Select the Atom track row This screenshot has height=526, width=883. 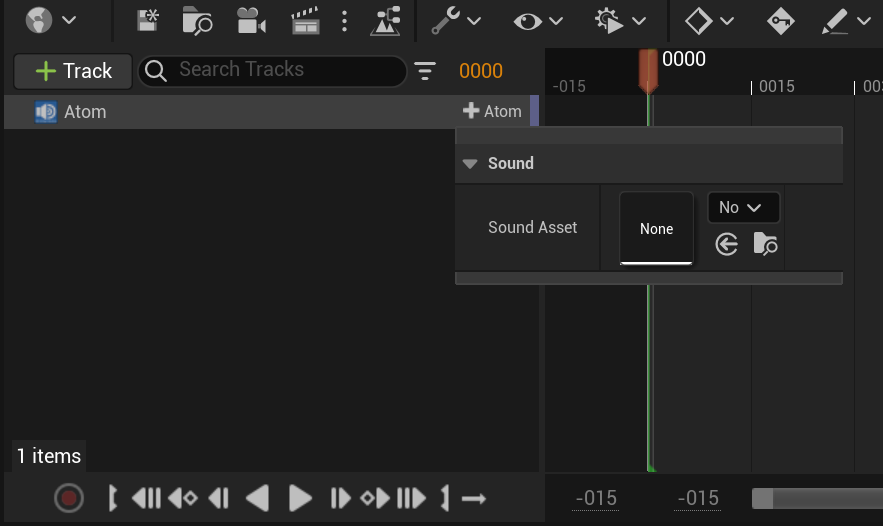pyautogui.click(x=200, y=112)
